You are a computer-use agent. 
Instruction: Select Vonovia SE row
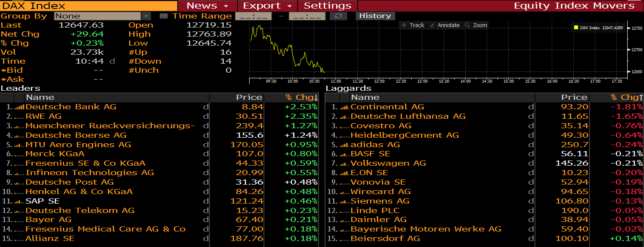[485, 182]
